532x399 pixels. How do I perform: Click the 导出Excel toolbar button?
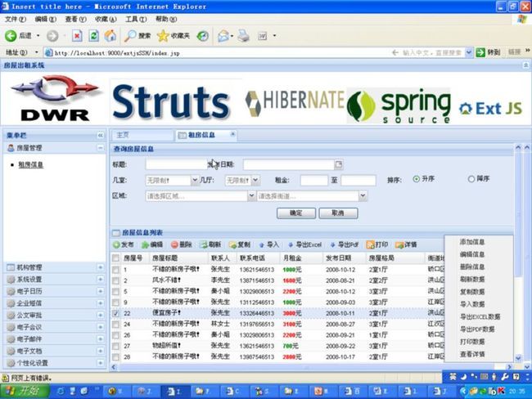pos(304,244)
